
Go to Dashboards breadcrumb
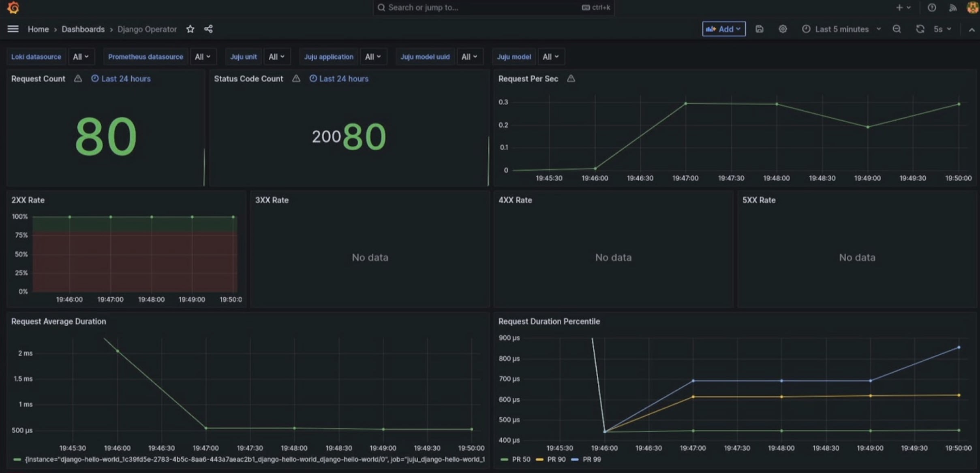(x=83, y=29)
